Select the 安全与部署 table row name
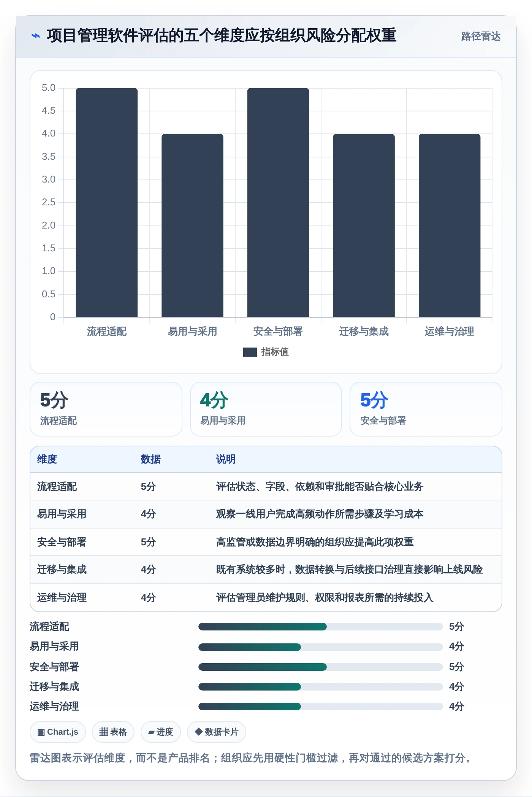Screen dimensions: 532x797 [x=62, y=542]
